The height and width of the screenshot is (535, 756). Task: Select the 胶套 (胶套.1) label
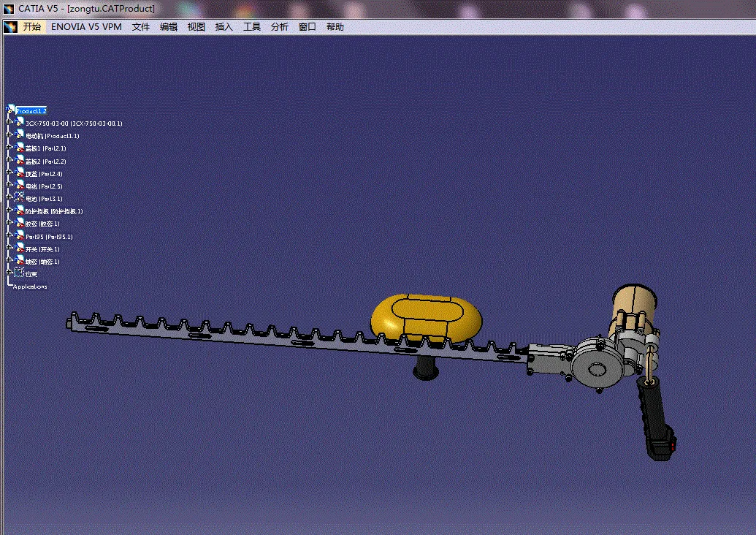(42, 224)
